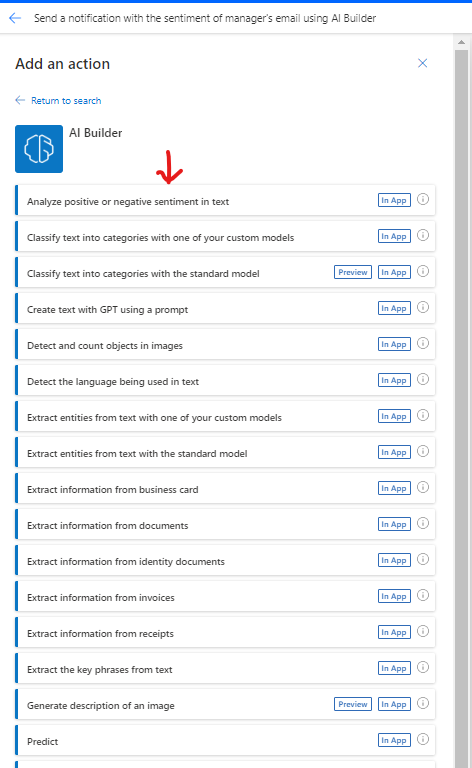Click In App badge on Create text with GPT
This screenshot has width=472, height=768.
[394, 309]
